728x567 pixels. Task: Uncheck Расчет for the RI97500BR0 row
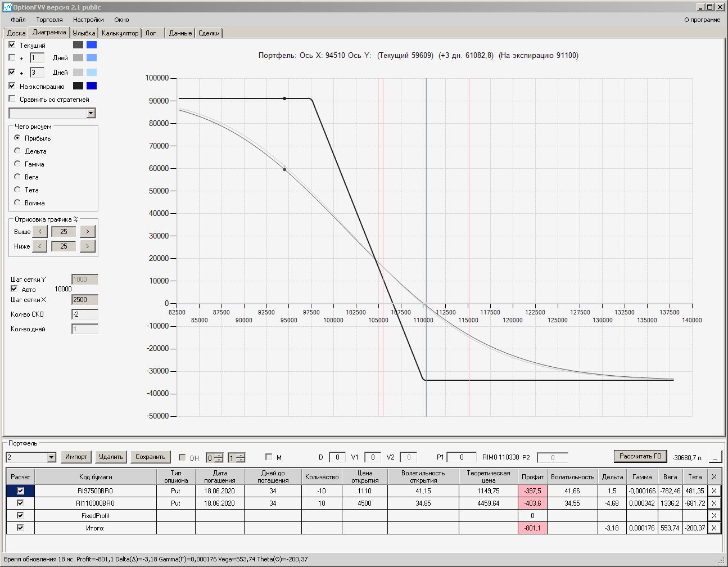tap(21, 491)
